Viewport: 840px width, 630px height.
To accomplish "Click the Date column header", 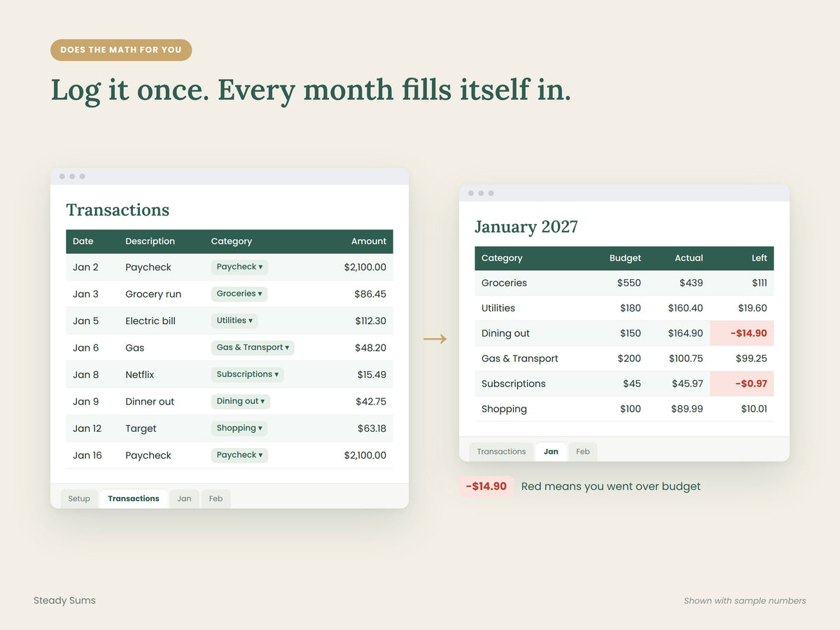I will click(x=83, y=241).
